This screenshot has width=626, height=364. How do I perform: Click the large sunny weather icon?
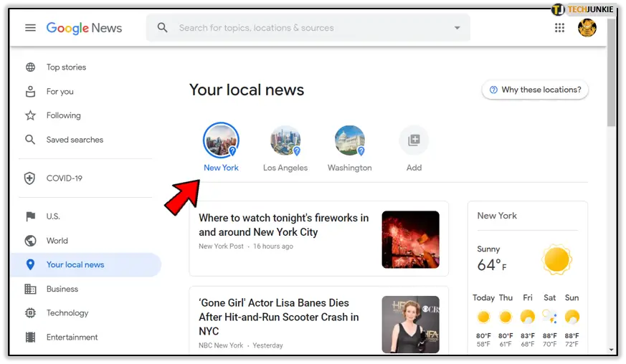pos(556,260)
